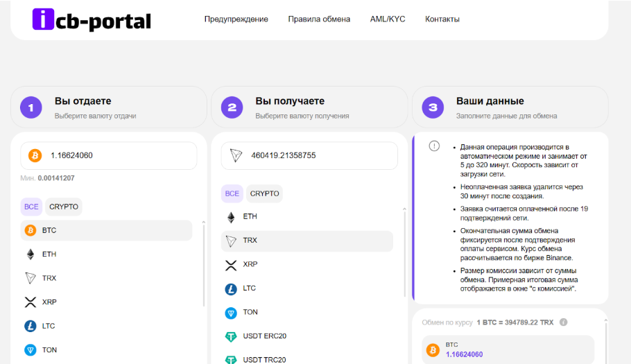Click the cb-portal logo
The height and width of the screenshot is (364, 631).
pyautogui.click(x=92, y=19)
